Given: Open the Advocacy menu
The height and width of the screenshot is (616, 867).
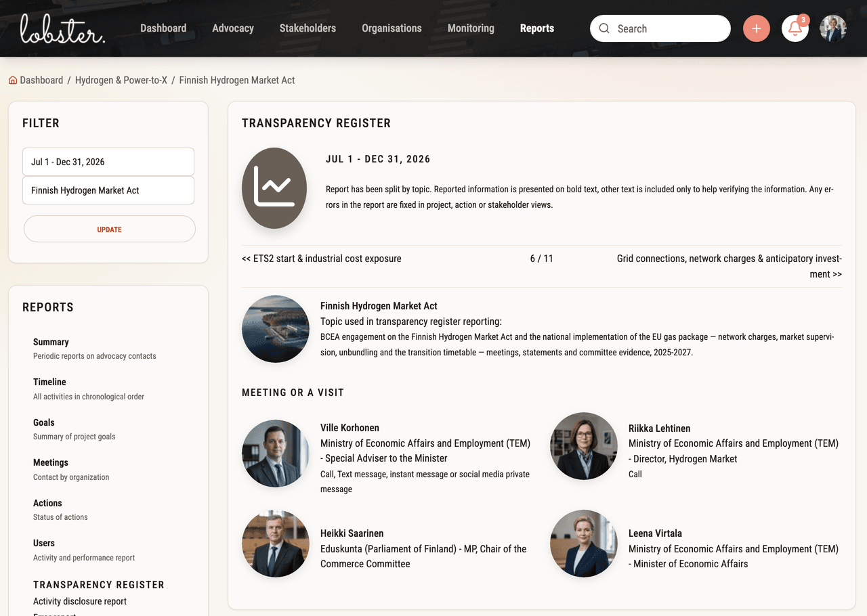Looking at the screenshot, I should pyautogui.click(x=233, y=28).
